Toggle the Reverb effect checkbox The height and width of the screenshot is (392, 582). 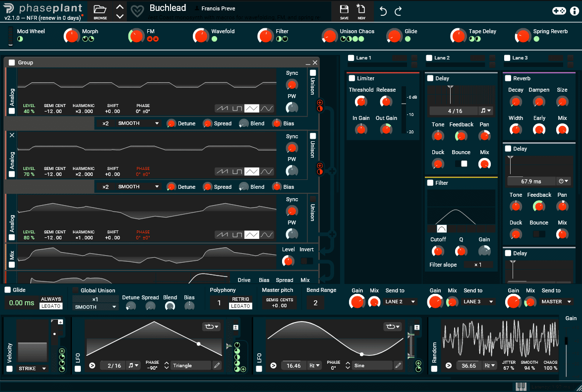508,78
